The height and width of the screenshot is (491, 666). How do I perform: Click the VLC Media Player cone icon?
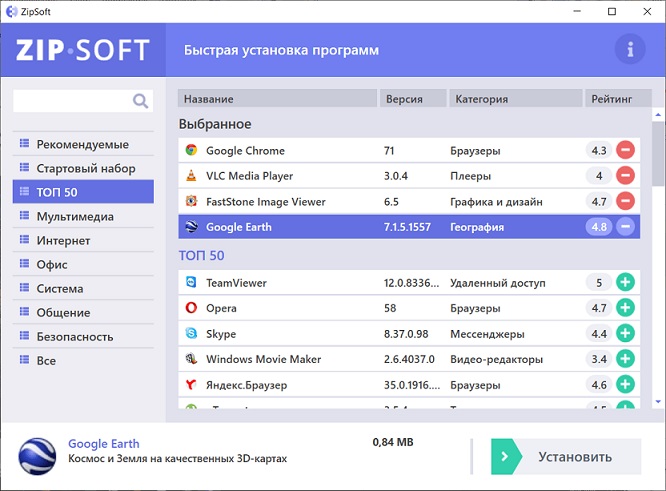click(x=191, y=175)
